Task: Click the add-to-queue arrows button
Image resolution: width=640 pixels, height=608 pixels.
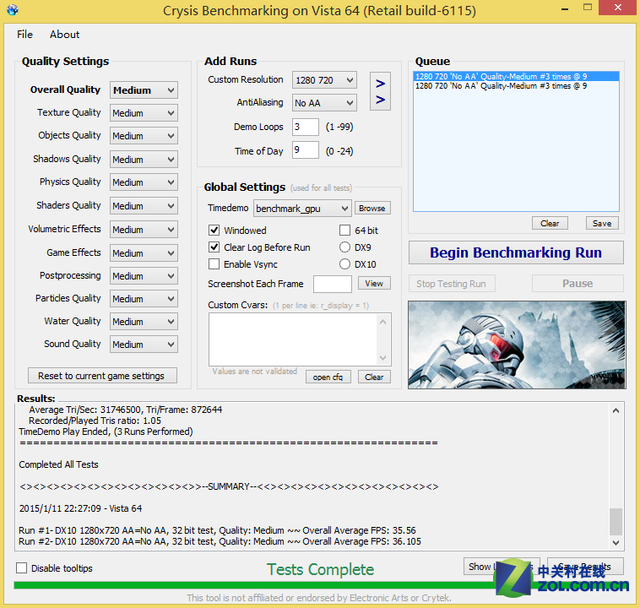Action: tap(380, 92)
